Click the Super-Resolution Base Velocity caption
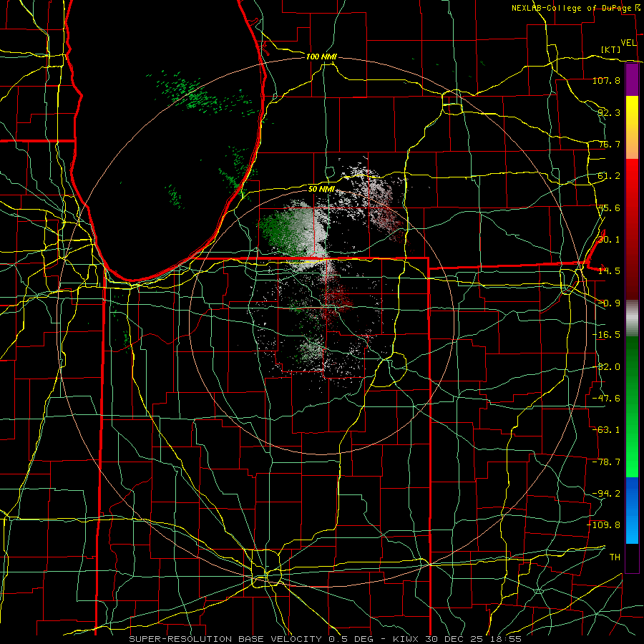 click(326, 639)
